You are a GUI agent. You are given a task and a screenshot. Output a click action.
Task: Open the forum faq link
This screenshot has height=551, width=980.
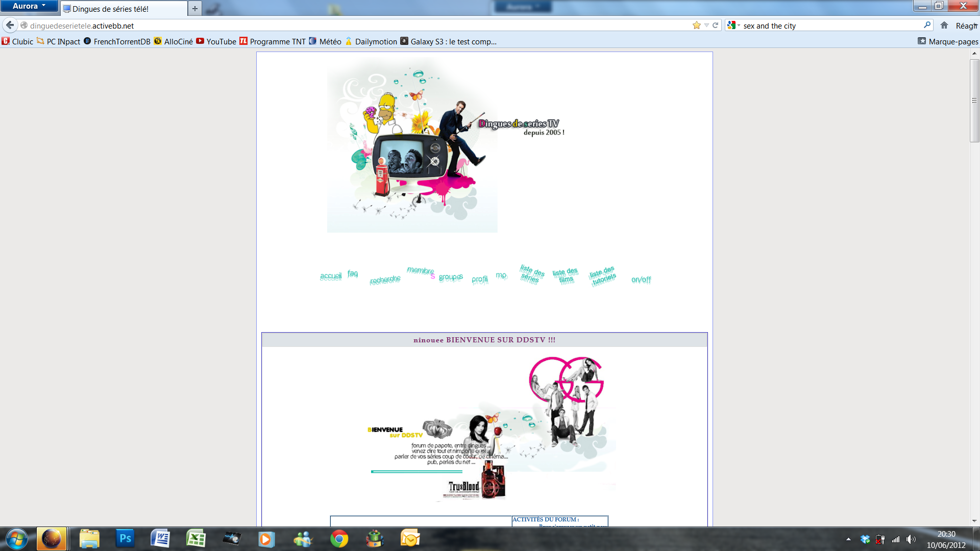(353, 273)
